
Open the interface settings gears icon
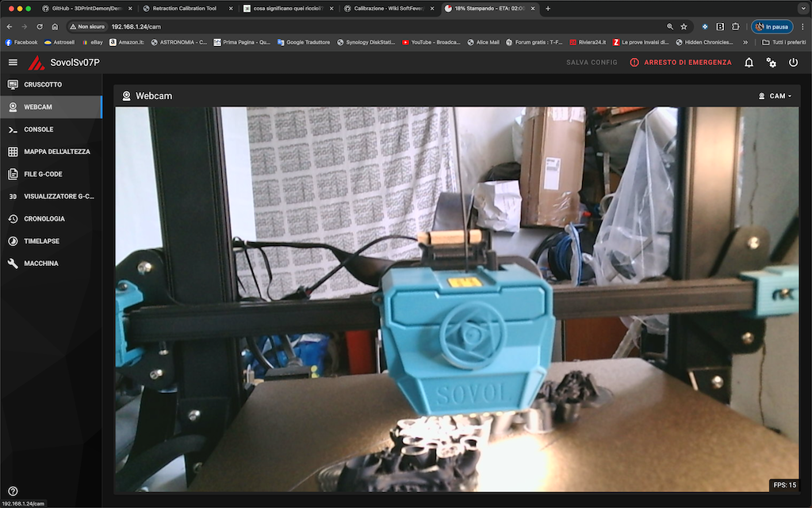click(771, 62)
